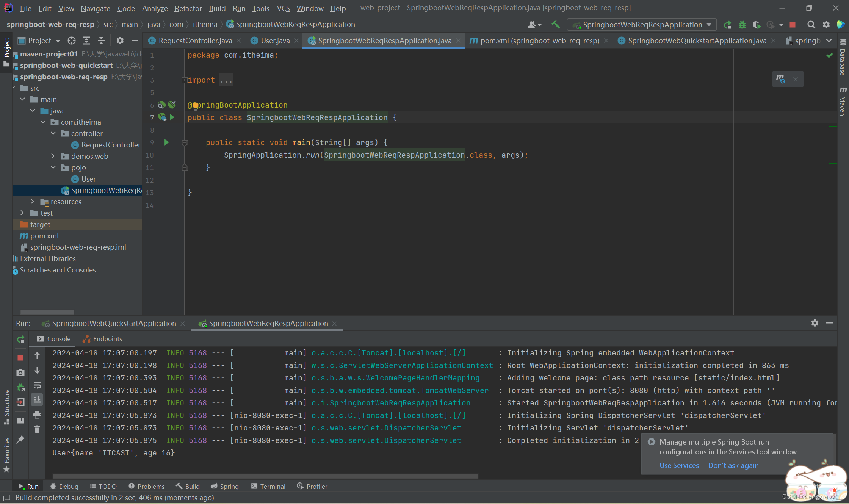Open the Refactor menu
The height and width of the screenshot is (504, 849).
click(x=188, y=8)
